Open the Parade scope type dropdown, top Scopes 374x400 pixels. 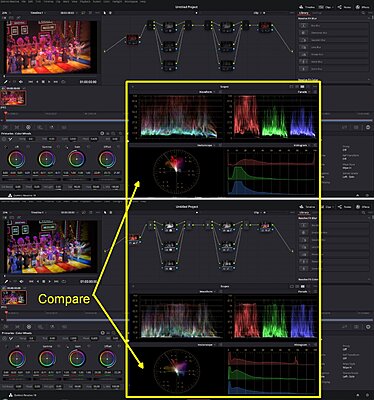click(x=304, y=92)
